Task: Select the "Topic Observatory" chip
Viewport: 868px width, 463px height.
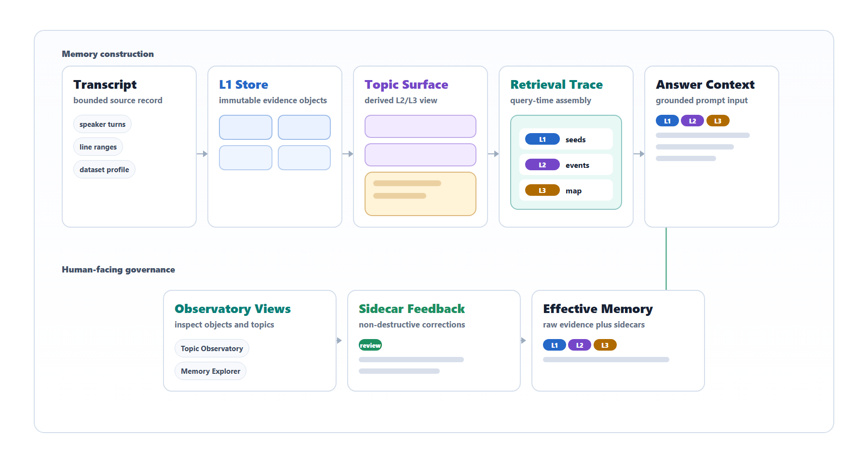Action: click(212, 348)
